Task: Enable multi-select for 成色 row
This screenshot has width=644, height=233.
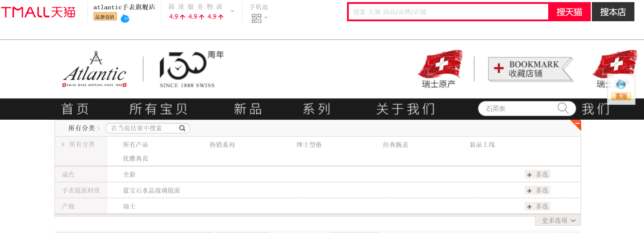Action: pyautogui.click(x=538, y=175)
